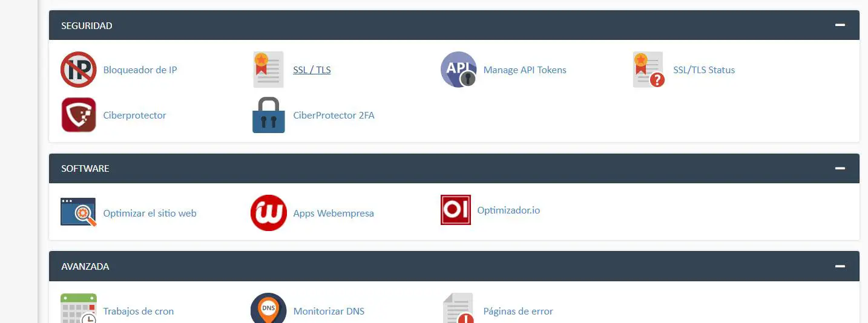868x323 pixels.
Task: Follow the SSL / TLS text link
Action: [x=312, y=70]
